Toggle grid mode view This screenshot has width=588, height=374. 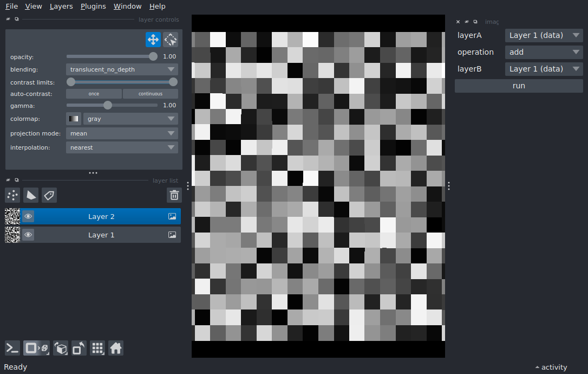click(97, 348)
